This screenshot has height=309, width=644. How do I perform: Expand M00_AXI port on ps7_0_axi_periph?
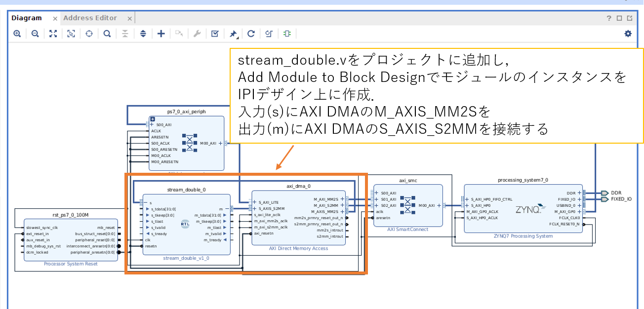pos(220,143)
